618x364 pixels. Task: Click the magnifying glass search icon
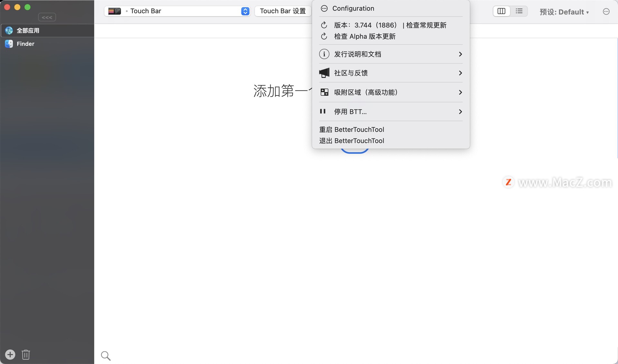pos(106,356)
